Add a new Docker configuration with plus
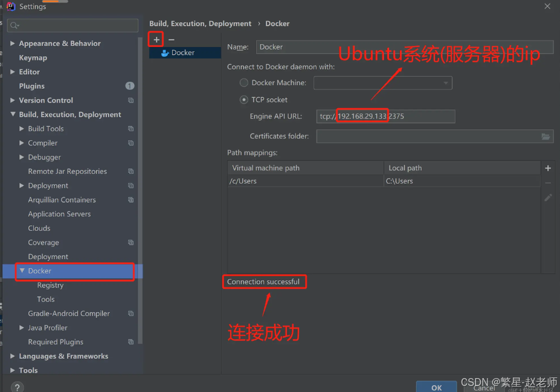Image resolution: width=560 pixels, height=392 pixels. coord(156,40)
